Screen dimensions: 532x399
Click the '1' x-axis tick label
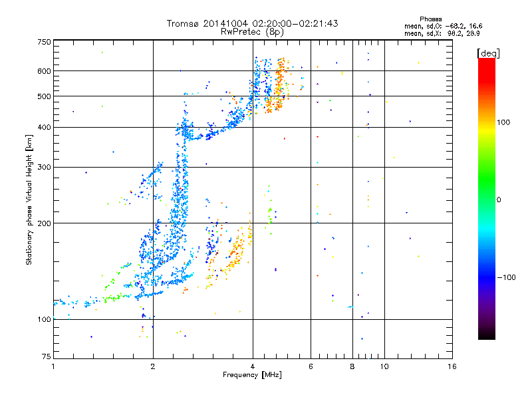(53, 366)
